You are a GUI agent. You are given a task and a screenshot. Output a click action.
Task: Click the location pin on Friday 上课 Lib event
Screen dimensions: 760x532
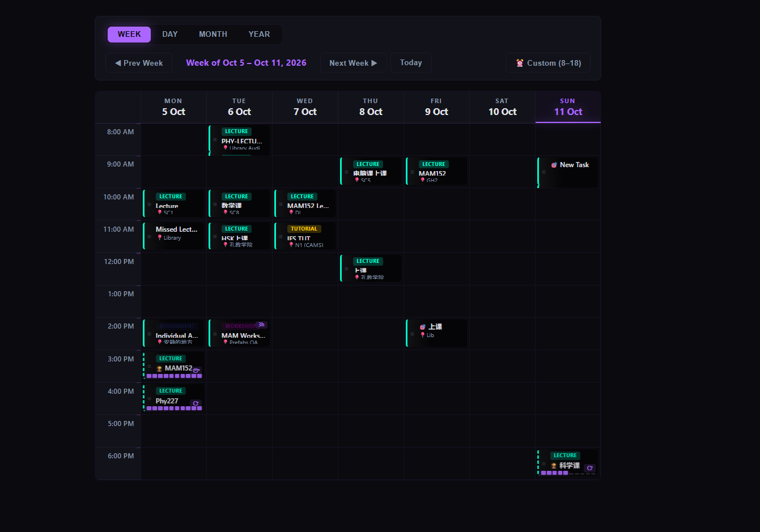[x=423, y=335]
